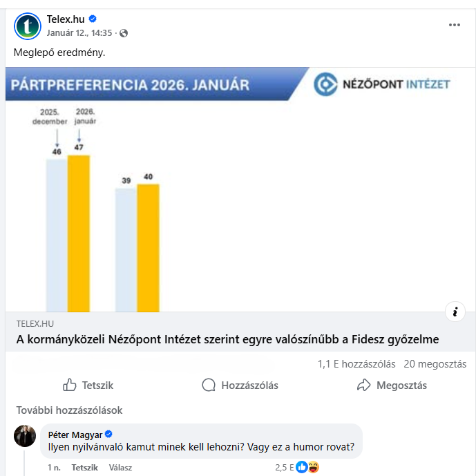
Task: Expand További hozzászólások comments
Action: coord(69,410)
